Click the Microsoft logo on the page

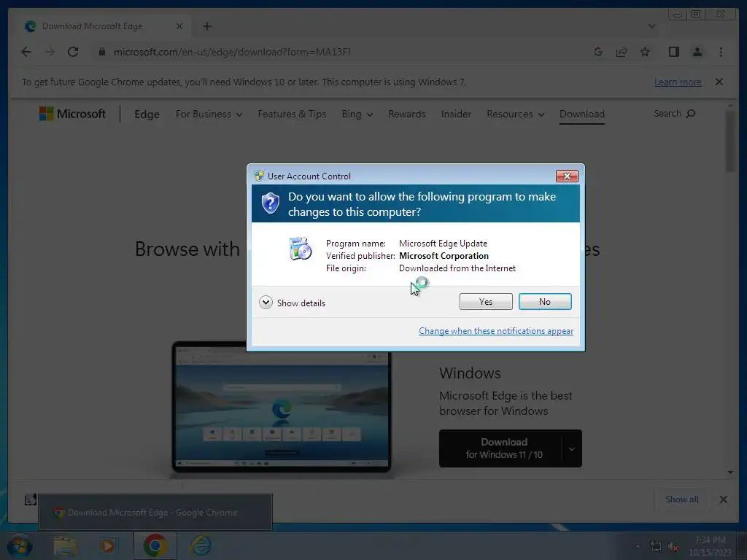[72, 114]
